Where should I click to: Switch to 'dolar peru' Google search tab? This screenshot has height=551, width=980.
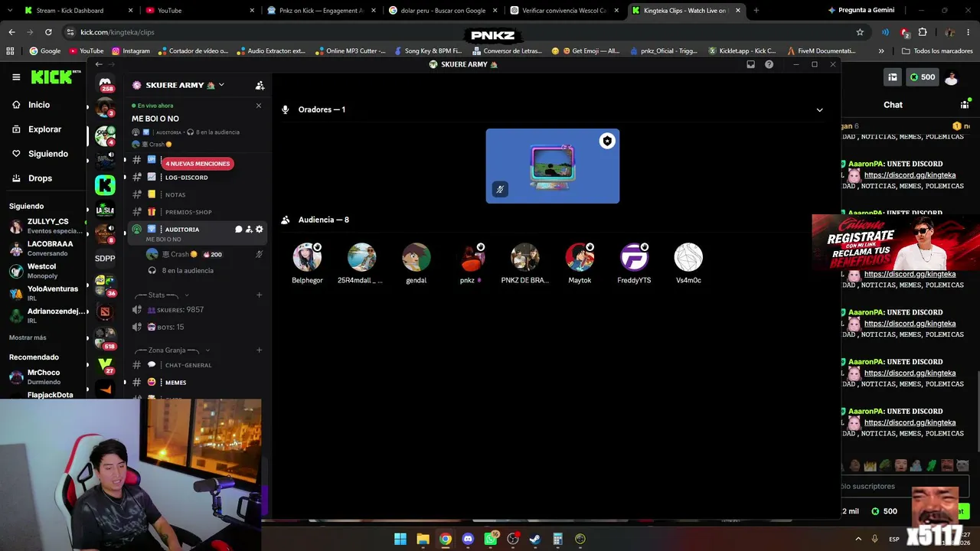pos(443,11)
